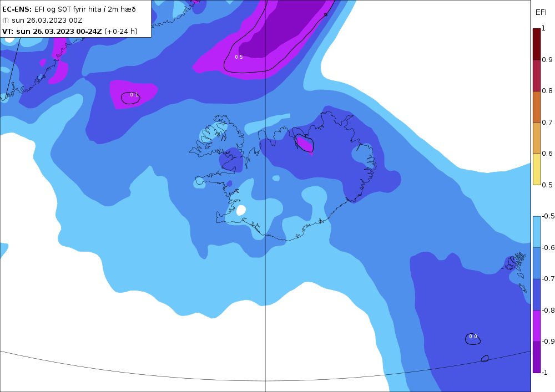Click the 'VT: sun 26.03.2023 00-24Z' line
This screenshot has height=392, width=555.
click(70, 31)
